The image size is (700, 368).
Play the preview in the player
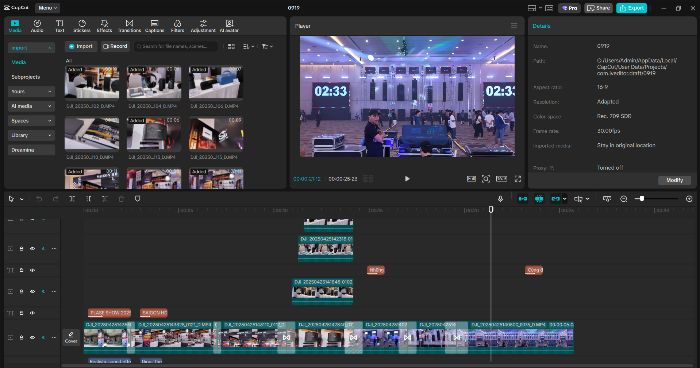click(407, 179)
